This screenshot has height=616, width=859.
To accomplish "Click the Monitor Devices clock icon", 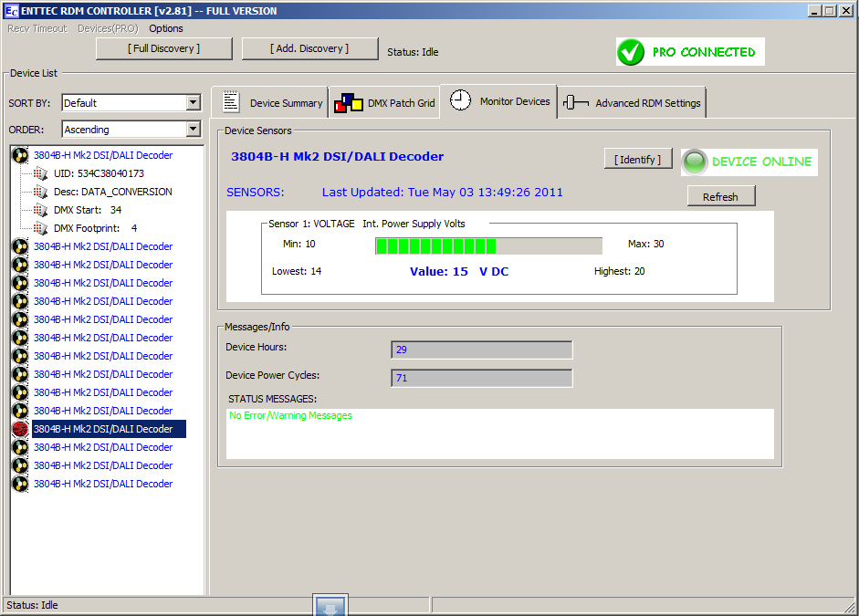I will coord(461,100).
